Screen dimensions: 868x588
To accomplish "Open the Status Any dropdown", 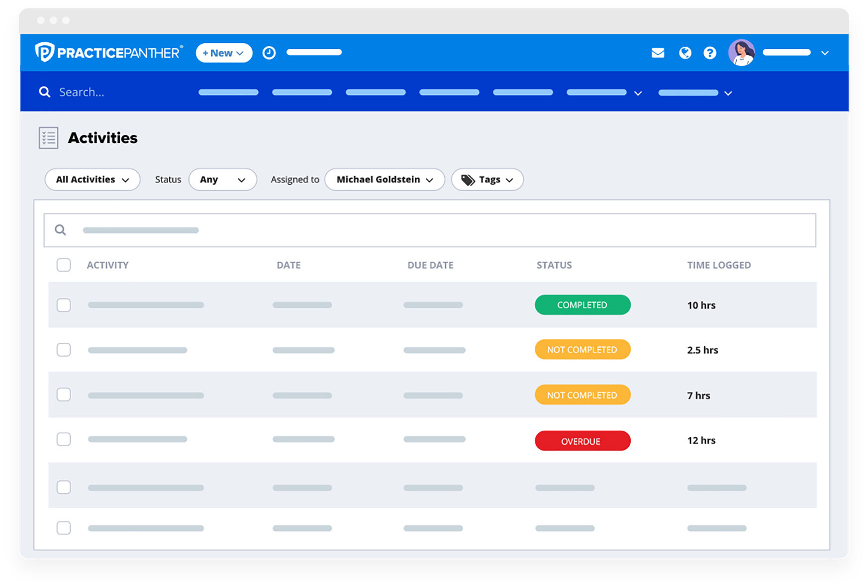I will (x=222, y=180).
